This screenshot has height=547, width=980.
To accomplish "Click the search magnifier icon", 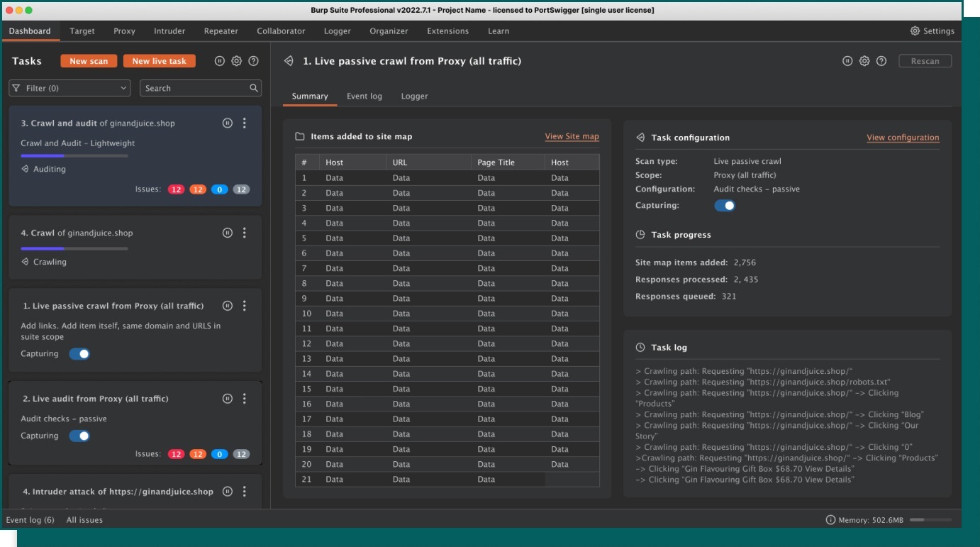I will point(254,88).
